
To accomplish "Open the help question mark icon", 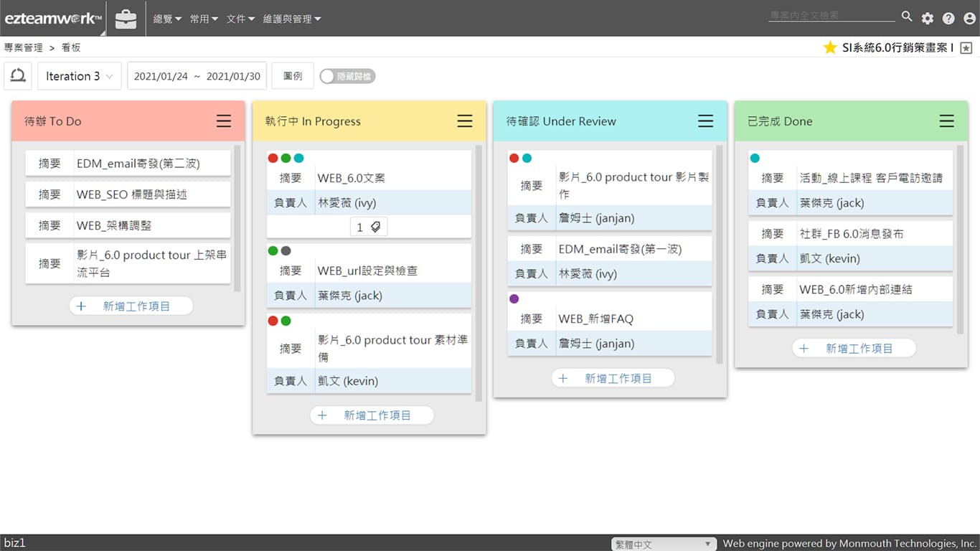I will 948,19.
